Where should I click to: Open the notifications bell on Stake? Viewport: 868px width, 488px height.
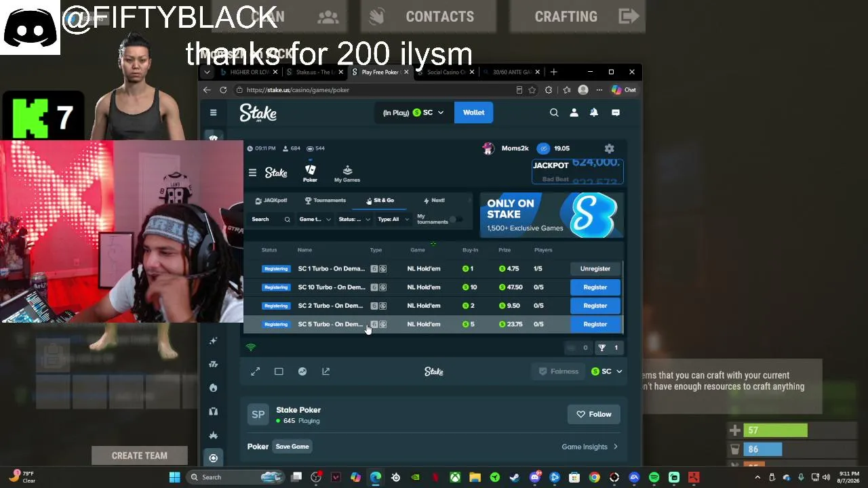click(594, 113)
